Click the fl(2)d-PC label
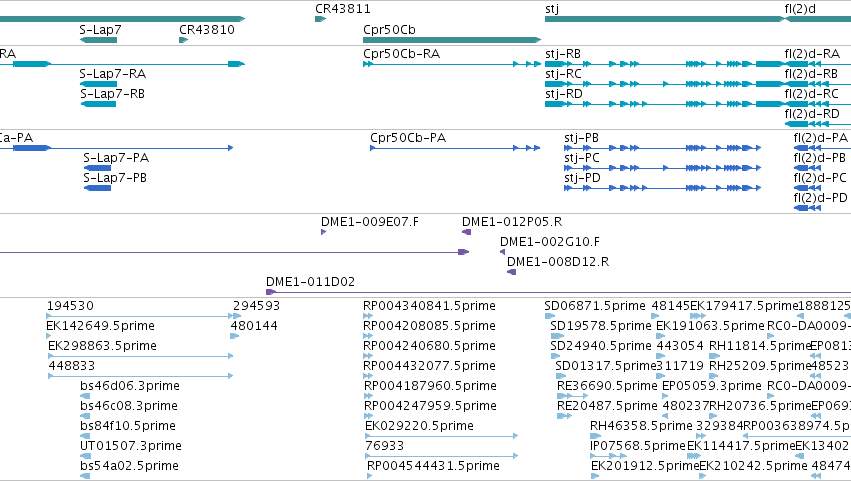The height and width of the screenshot is (481, 851). tap(820, 178)
